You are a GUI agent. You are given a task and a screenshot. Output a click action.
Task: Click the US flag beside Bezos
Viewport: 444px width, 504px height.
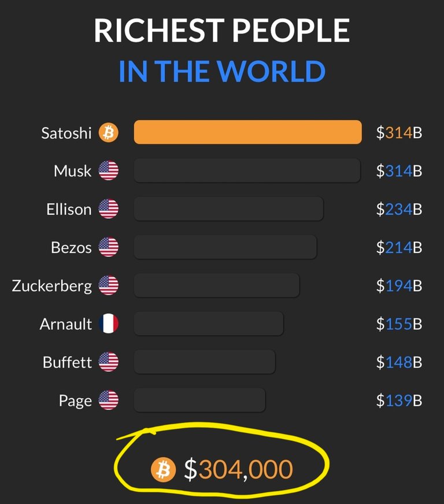[x=109, y=247]
